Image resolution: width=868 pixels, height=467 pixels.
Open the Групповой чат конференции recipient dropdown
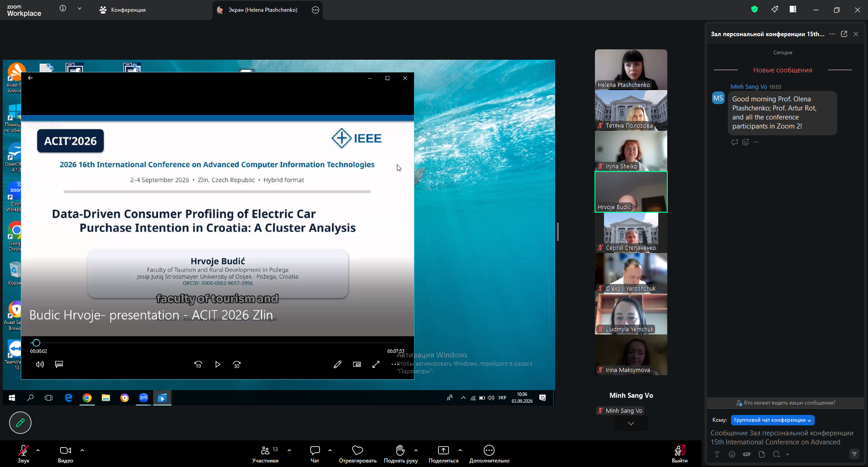(x=773, y=420)
